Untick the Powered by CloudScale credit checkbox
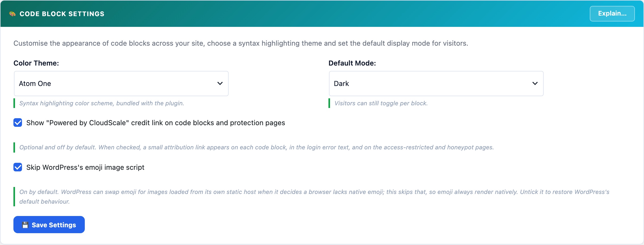 point(18,123)
